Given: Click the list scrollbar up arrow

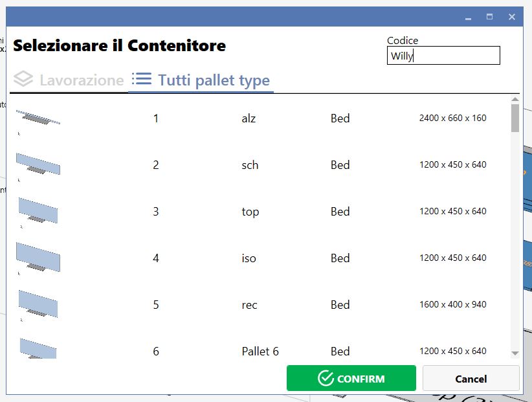Looking at the screenshot, I should click(515, 99).
